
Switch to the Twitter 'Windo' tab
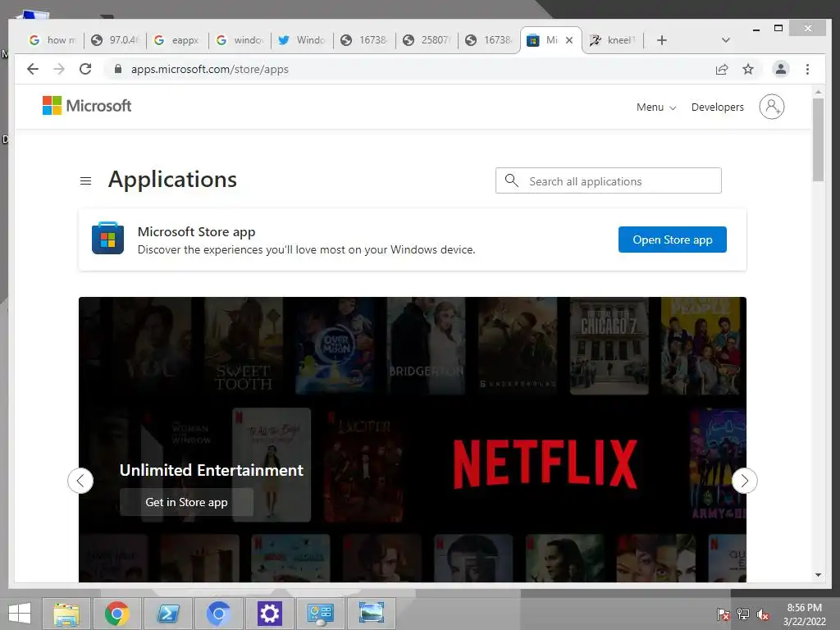(x=302, y=40)
